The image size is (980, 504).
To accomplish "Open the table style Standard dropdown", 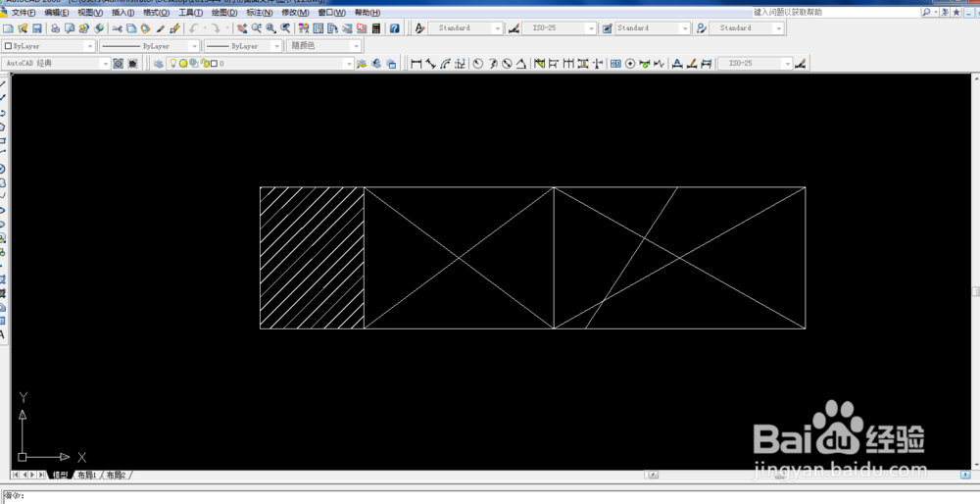I will click(x=653, y=28).
